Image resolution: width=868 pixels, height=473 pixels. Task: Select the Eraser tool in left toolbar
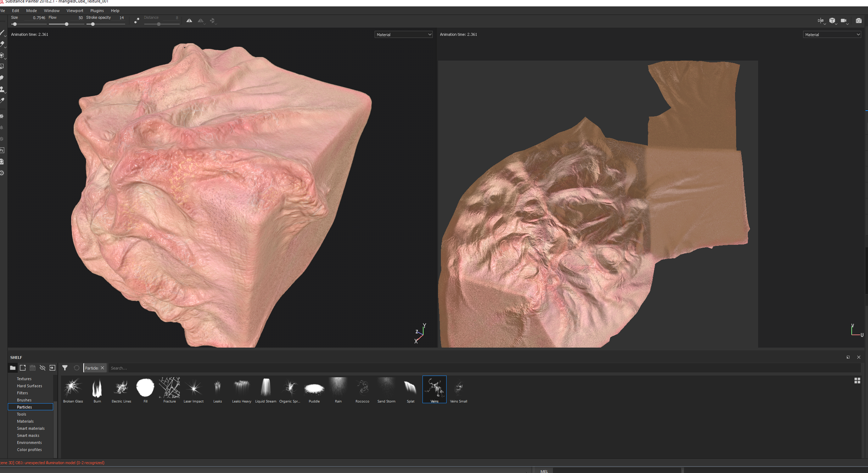pyautogui.click(x=2, y=44)
